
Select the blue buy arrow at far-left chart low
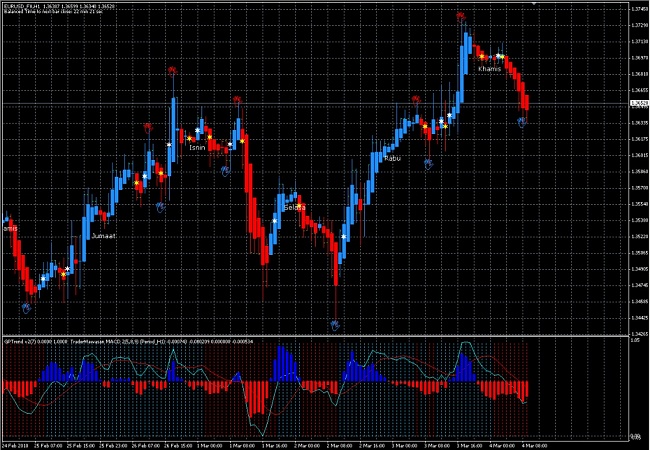tap(27, 307)
